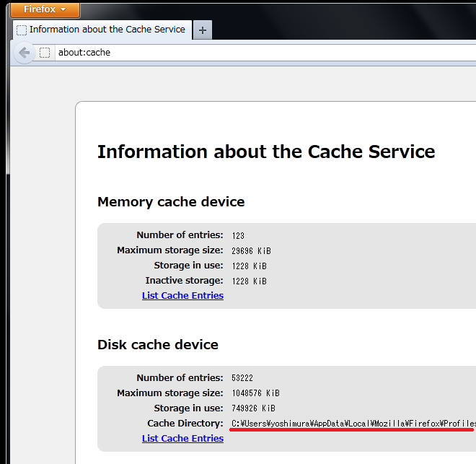Open List Cache Entries under Memory cache device
The image size is (476, 464).
pos(182,295)
